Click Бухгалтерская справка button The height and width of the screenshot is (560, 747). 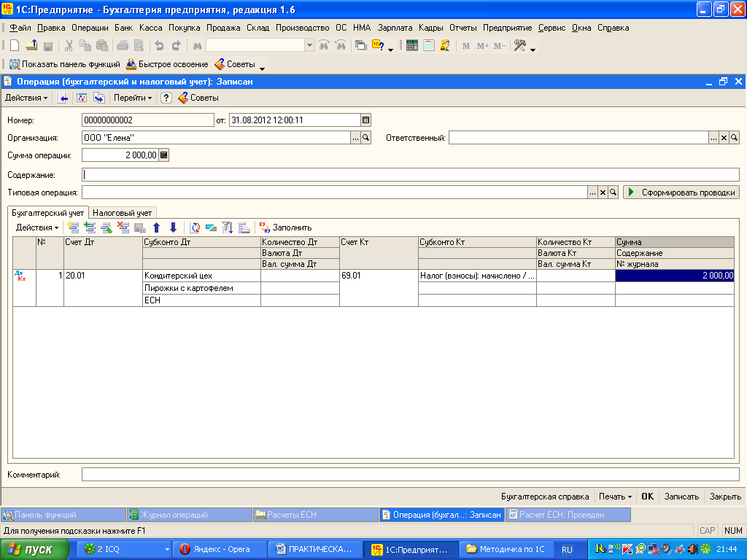(x=545, y=497)
